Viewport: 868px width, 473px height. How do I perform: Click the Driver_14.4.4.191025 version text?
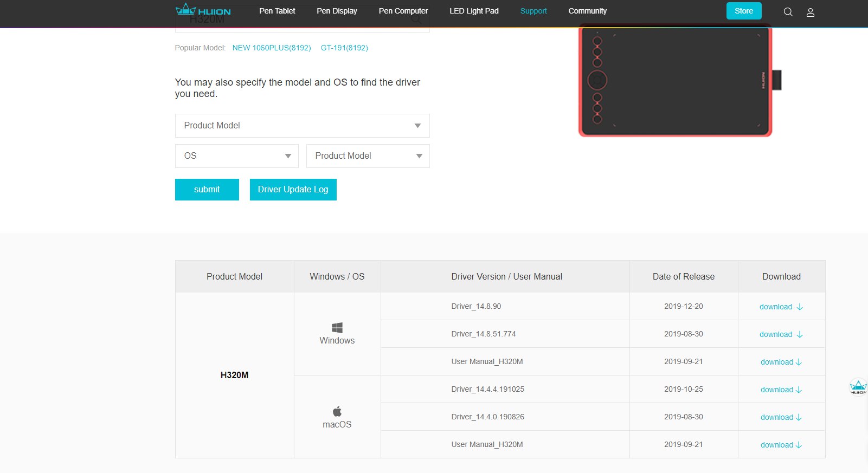coord(488,389)
